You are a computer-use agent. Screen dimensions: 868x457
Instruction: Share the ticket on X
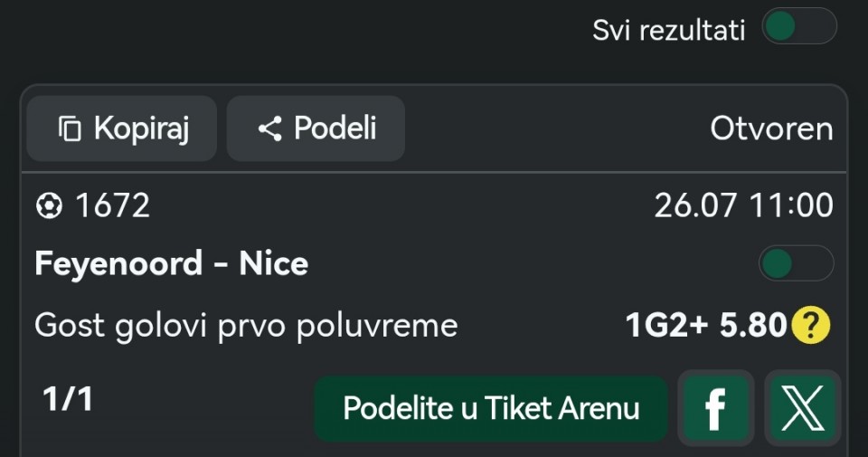click(803, 409)
